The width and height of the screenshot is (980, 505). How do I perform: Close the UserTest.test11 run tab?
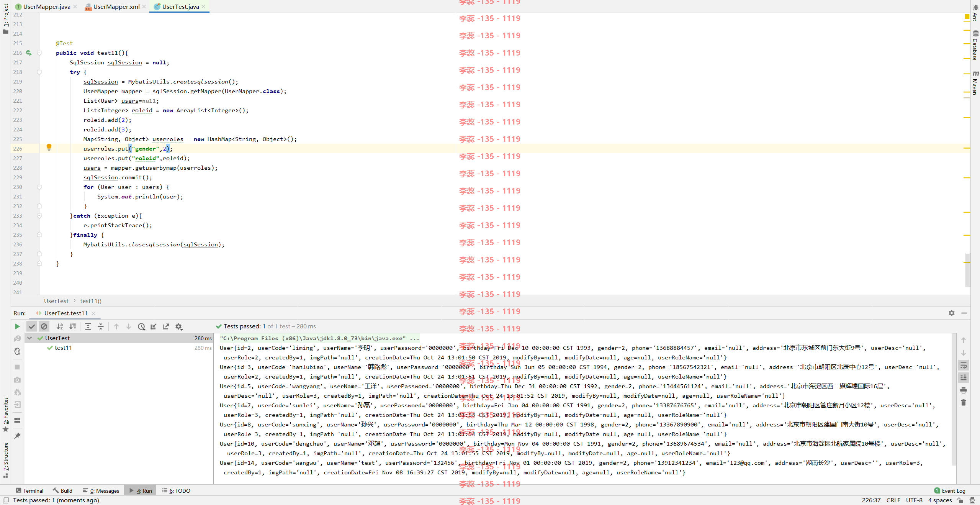click(93, 313)
